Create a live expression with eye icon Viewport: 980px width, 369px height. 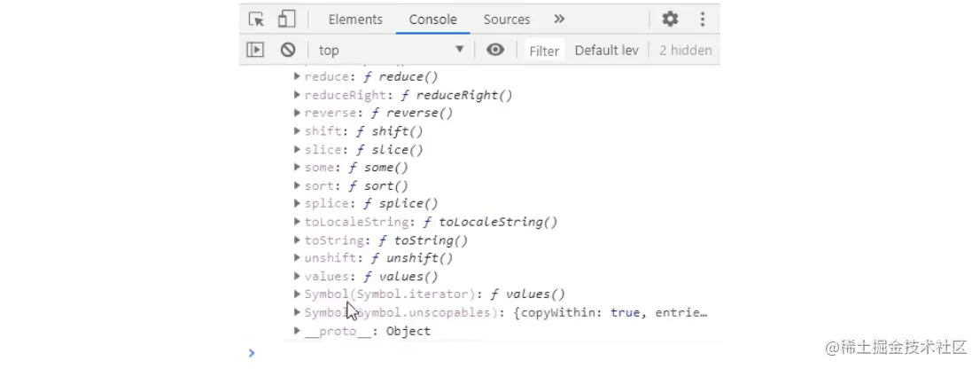(x=495, y=51)
